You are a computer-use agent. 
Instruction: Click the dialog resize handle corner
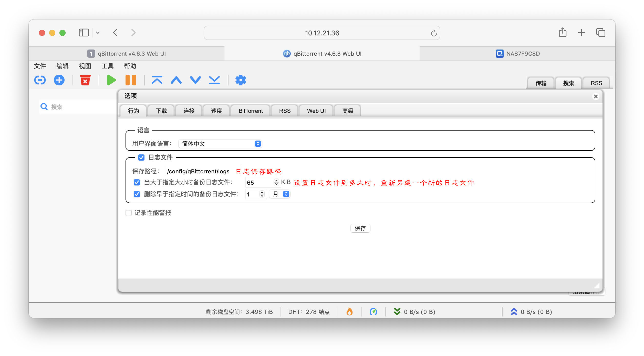(597, 285)
